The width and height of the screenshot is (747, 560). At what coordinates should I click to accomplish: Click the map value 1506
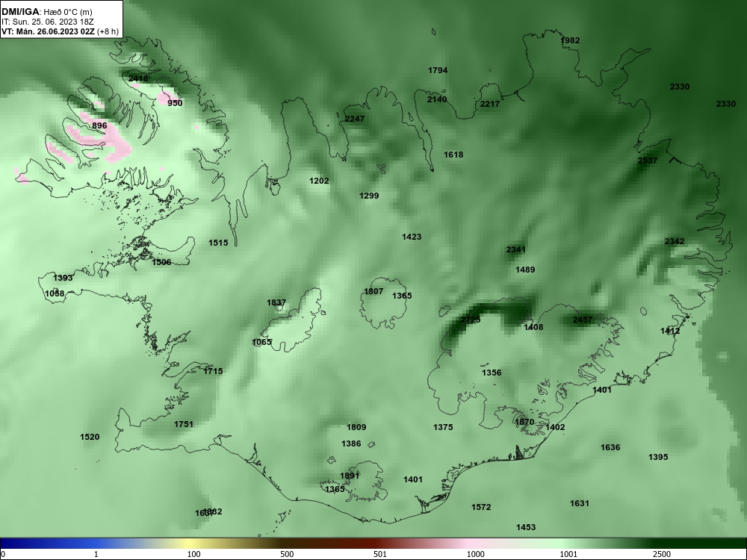click(161, 262)
